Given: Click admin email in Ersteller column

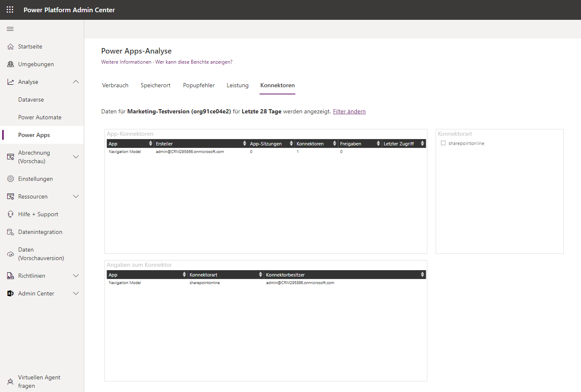Looking at the screenshot, I should pyautogui.click(x=190, y=152).
